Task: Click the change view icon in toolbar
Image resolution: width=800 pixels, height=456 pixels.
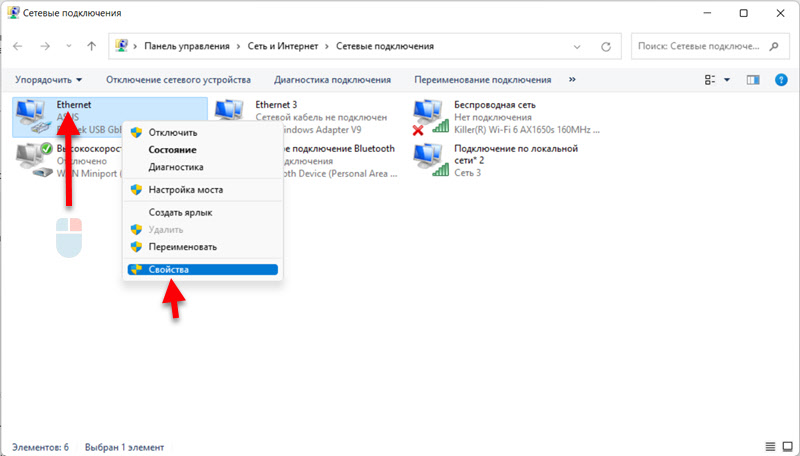Action: point(711,79)
